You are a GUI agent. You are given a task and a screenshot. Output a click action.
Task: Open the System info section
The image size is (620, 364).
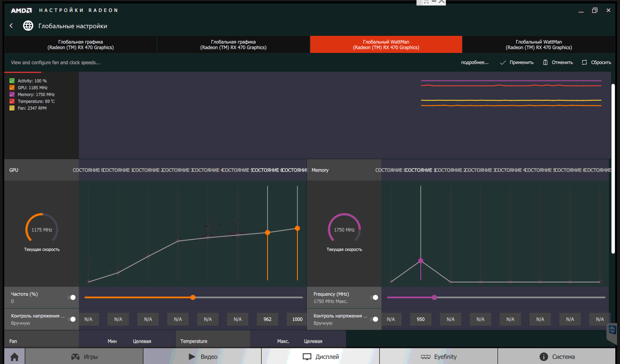557,357
